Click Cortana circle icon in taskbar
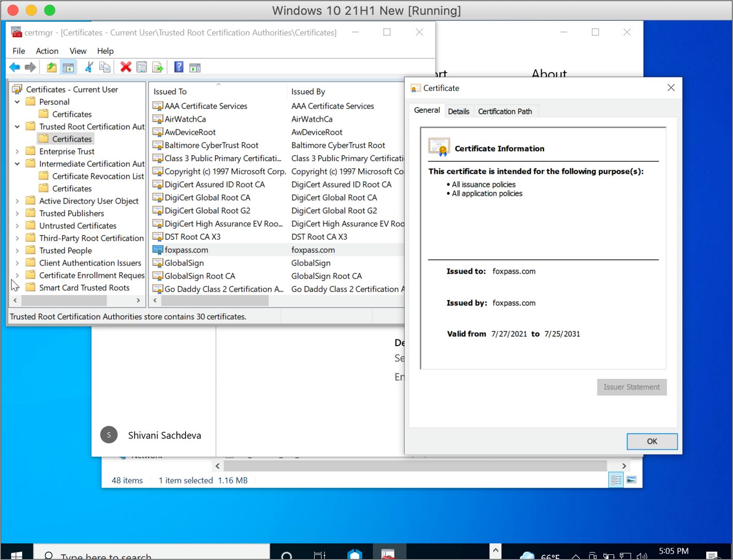The image size is (733, 560). point(287,555)
